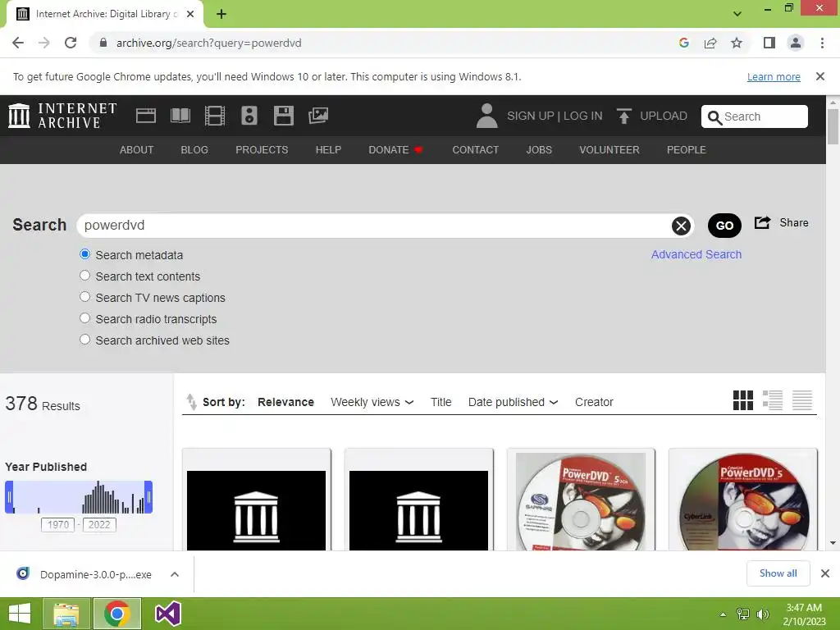Screen dimensions: 840x630
Task: Open Visual Studio from the taskbar
Action: (x=167, y=614)
